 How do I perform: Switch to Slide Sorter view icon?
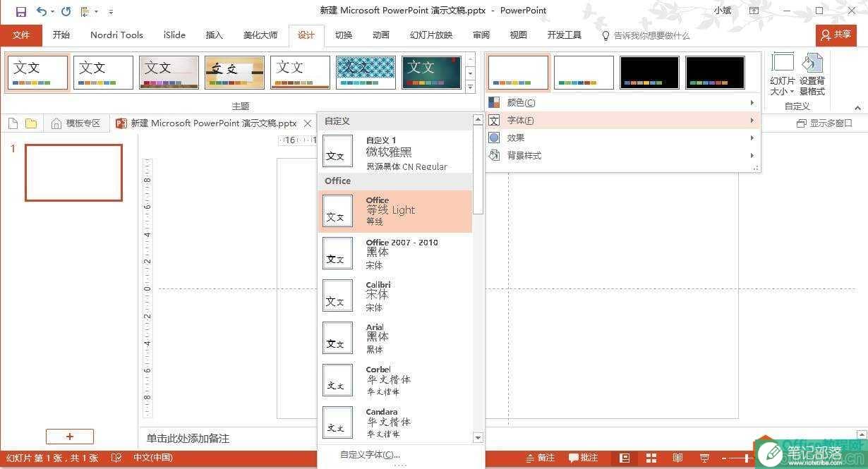pos(651,458)
